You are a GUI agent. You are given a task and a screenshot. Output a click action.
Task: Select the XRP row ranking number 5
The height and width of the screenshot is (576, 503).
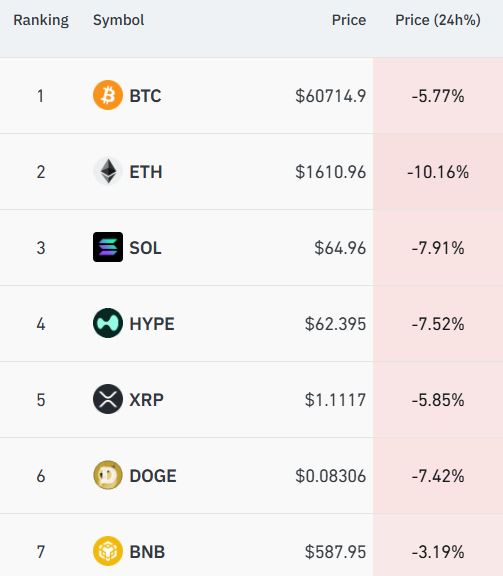[x=41, y=400]
